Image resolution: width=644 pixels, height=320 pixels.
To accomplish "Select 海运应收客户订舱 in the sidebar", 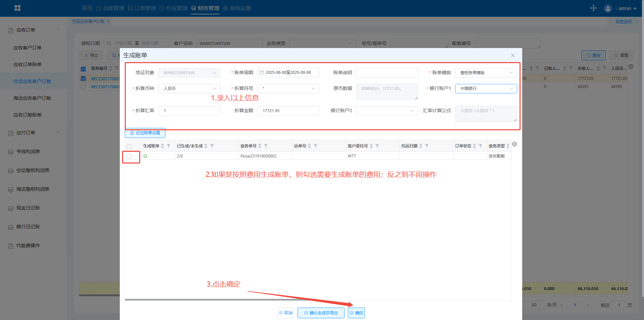I will coord(32,98).
